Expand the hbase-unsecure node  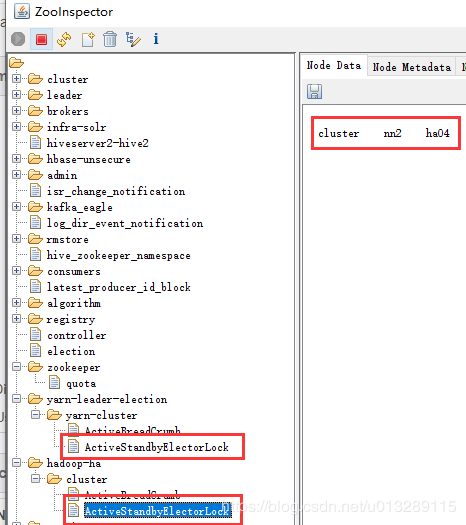(x=16, y=158)
